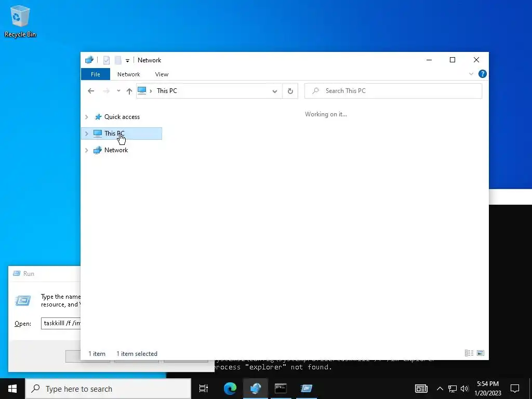
Task: Click the '1 item selected' status text
Action: (137, 353)
